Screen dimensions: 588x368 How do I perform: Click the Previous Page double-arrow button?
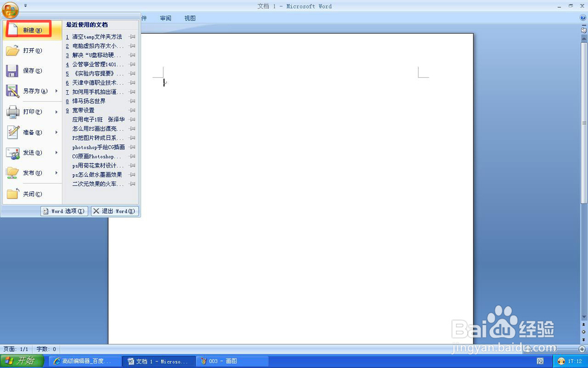(584, 324)
